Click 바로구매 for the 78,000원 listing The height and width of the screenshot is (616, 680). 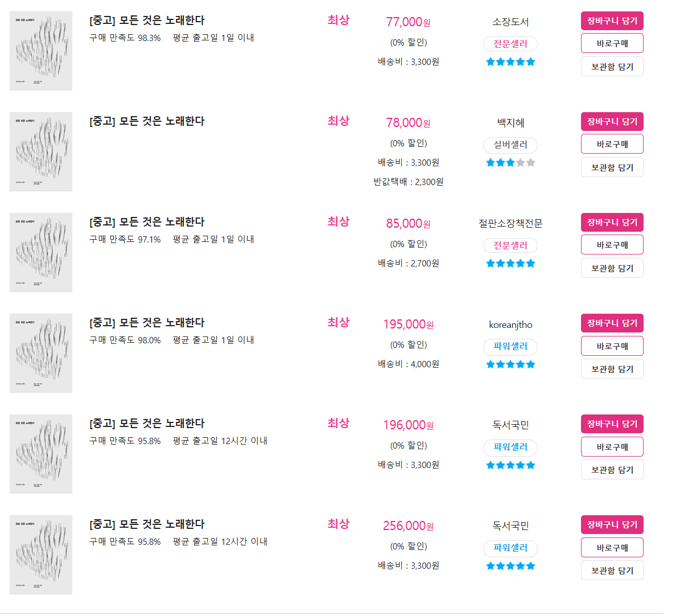click(612, 144)
